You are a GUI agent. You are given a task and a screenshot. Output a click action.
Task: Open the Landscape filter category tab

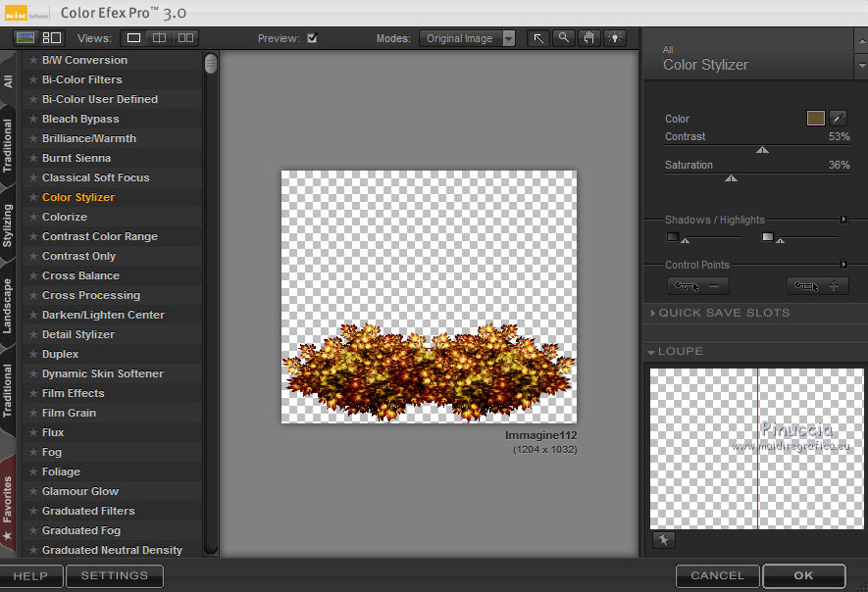click(8, 305)
